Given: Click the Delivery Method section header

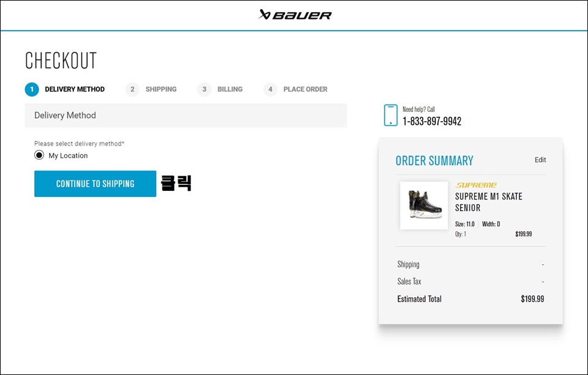Looking at the screenshot, I should pos(186,116).
